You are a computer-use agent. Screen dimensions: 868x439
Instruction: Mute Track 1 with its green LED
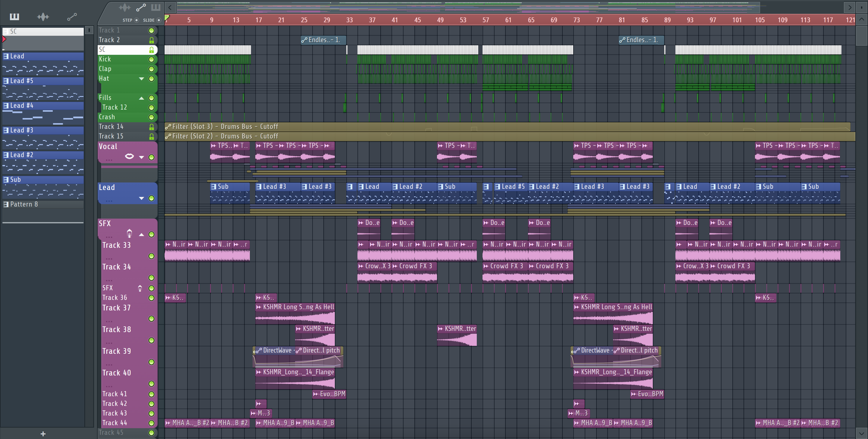click(152, 31)
